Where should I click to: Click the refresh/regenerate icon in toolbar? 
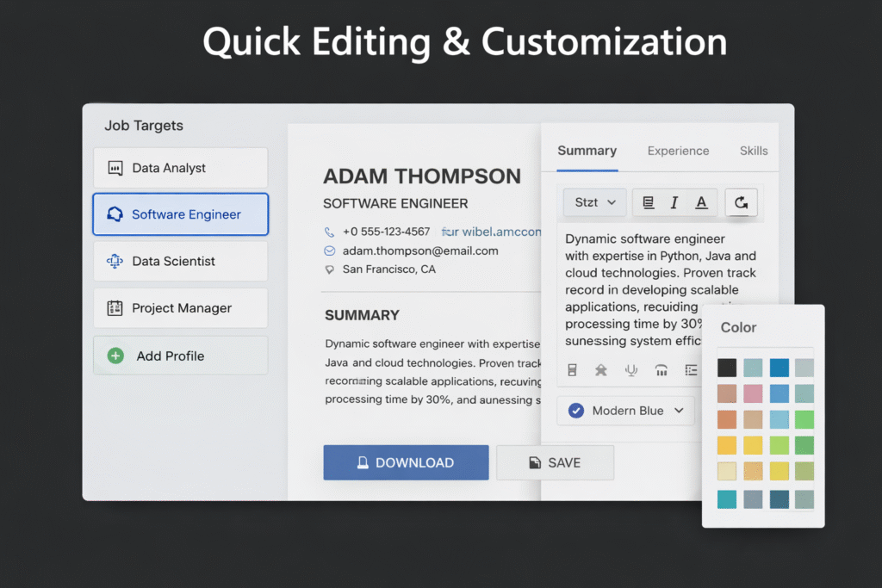[x=742, y=201]
